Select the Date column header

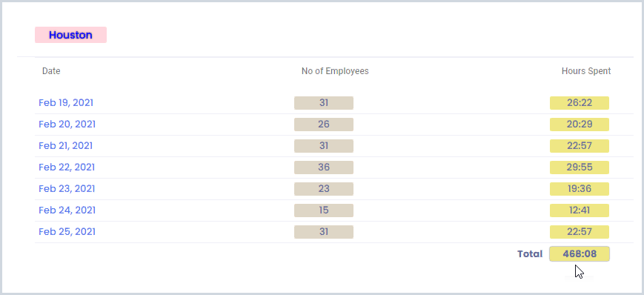[x=51, y=71]
